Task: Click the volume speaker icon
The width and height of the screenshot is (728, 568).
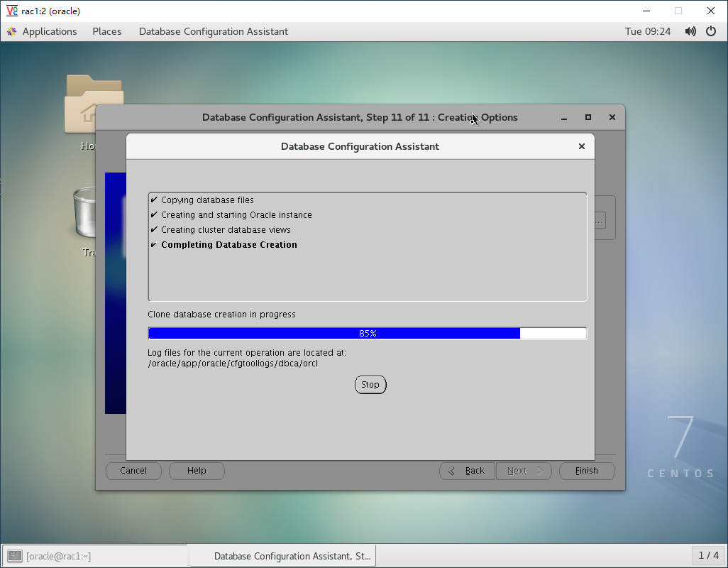Action: pyautogui.click(x=690, y=31)
